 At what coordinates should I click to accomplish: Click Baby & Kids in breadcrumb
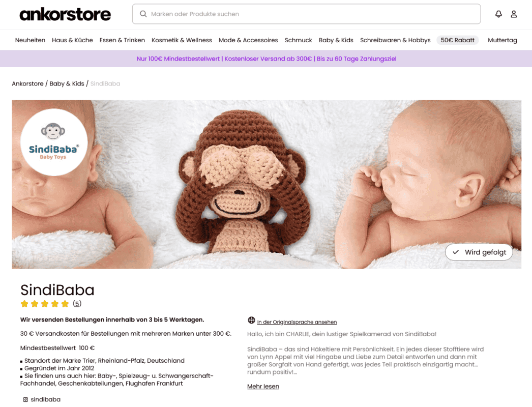67,83
